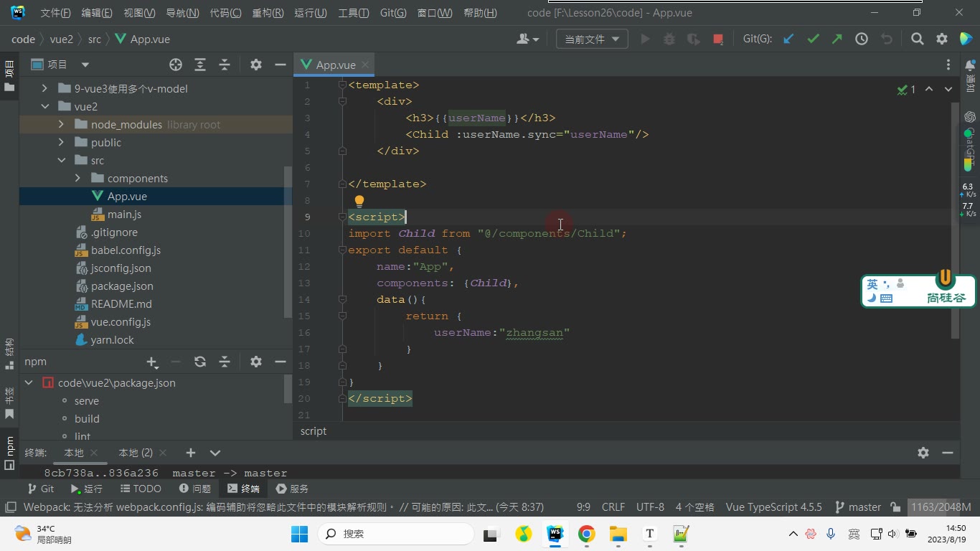Click the memory indicator 1163/2048M

click(x=941, y=507)
